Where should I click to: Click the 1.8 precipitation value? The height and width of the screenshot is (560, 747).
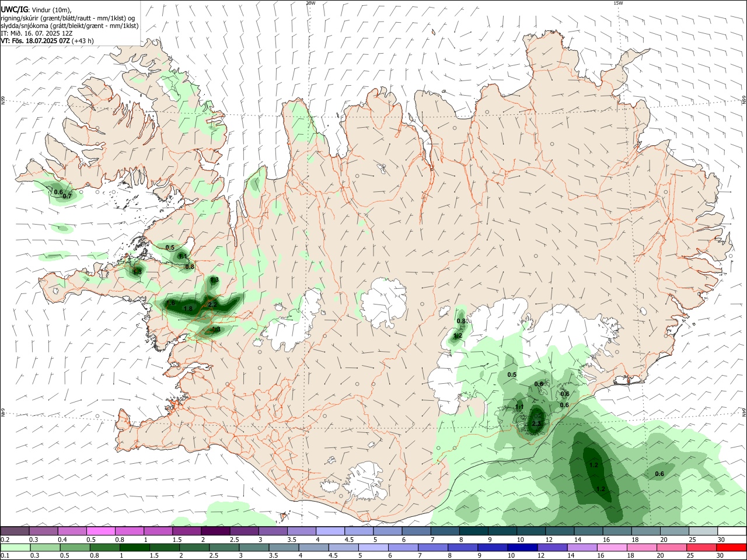pyautogui.click(x=188, y=309)
